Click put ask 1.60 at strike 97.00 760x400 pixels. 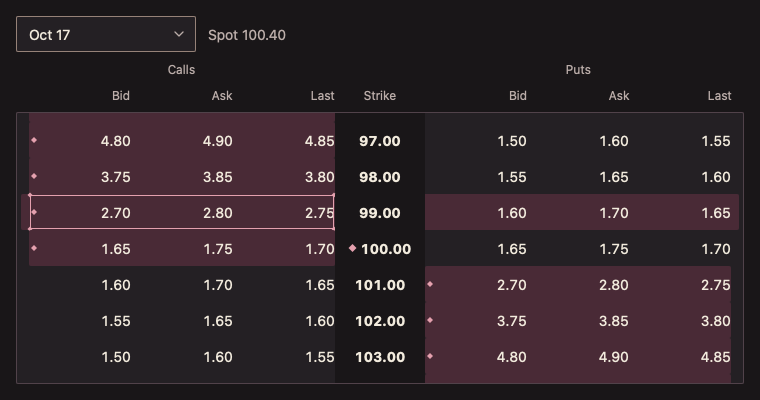click(x=614, y=141)
